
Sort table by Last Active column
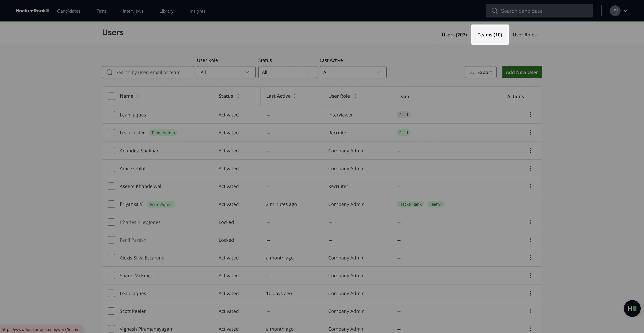[295, 96]
